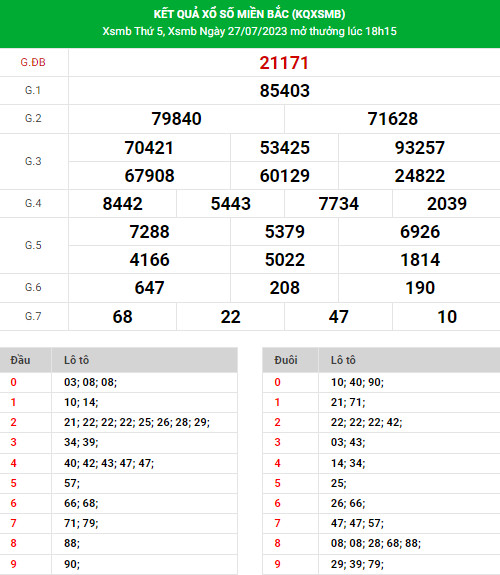Select the G.6 number 647

coord(149,288)
